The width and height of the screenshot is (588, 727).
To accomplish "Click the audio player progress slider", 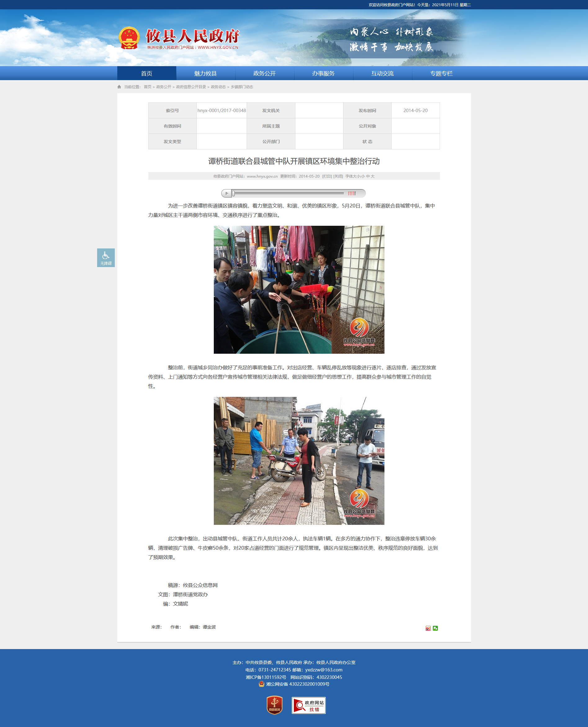I will coord(288,193).
